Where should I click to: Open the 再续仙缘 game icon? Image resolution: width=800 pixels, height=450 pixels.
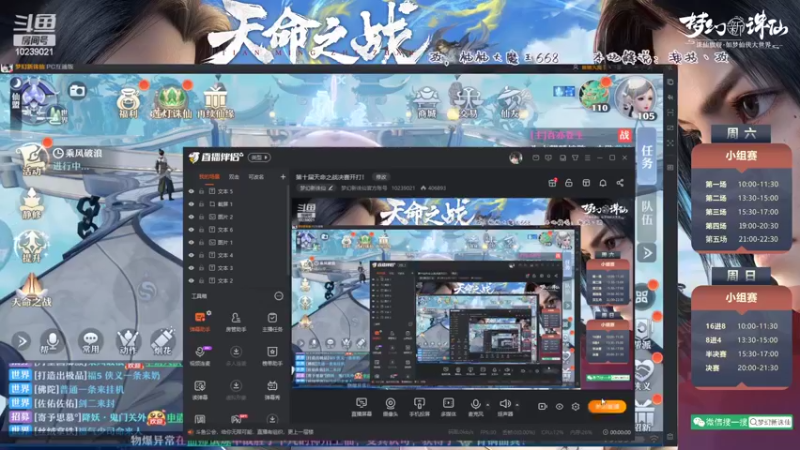click(x=215, y=101)
